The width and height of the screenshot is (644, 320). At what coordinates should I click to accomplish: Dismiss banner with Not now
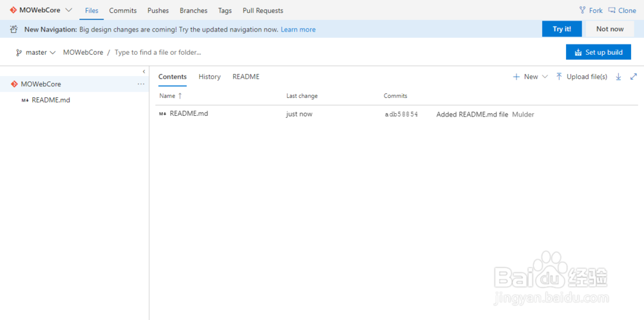tap(610, 29)
